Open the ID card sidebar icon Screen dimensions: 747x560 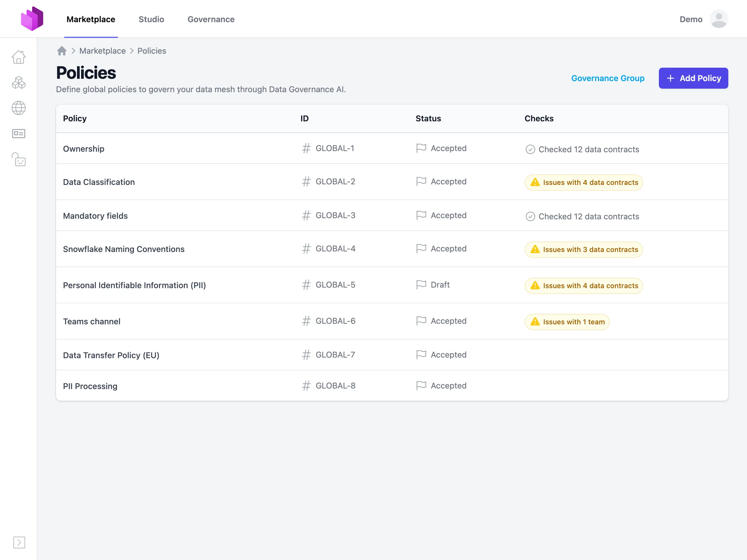(x=19, y=134)
